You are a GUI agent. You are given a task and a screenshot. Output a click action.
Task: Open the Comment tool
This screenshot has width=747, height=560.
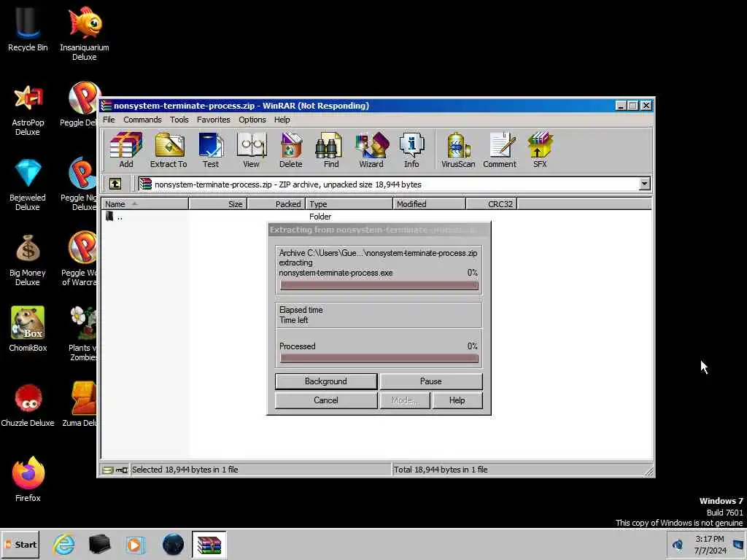point(499,150)
